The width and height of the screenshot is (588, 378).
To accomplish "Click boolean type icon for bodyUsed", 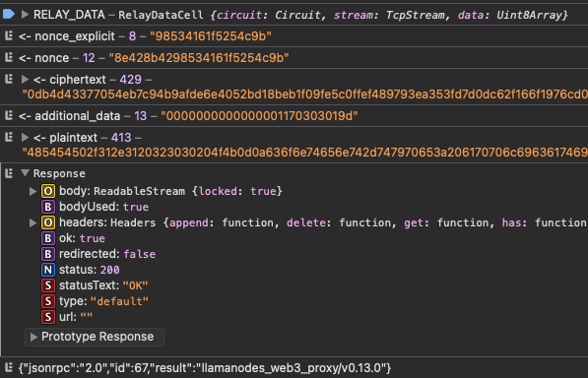I will pos(48,207).
